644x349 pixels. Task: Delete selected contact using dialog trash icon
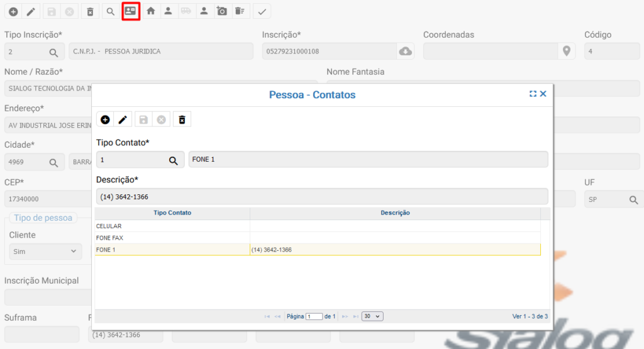click(x=182, y=119)
